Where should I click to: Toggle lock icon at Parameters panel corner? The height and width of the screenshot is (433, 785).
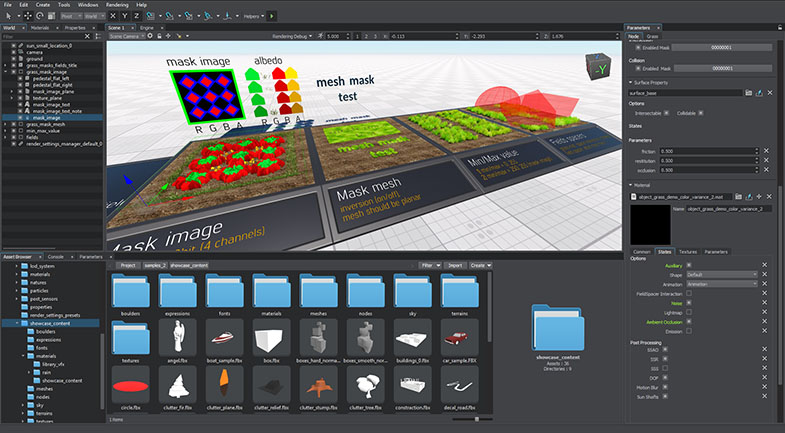pos(780,28)
